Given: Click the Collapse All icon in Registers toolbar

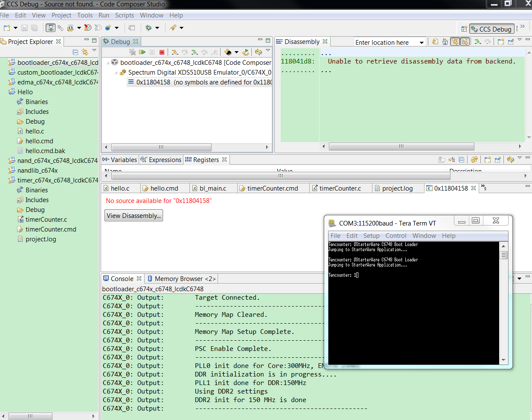Looking at the screenshot, I should click(461, 160).
